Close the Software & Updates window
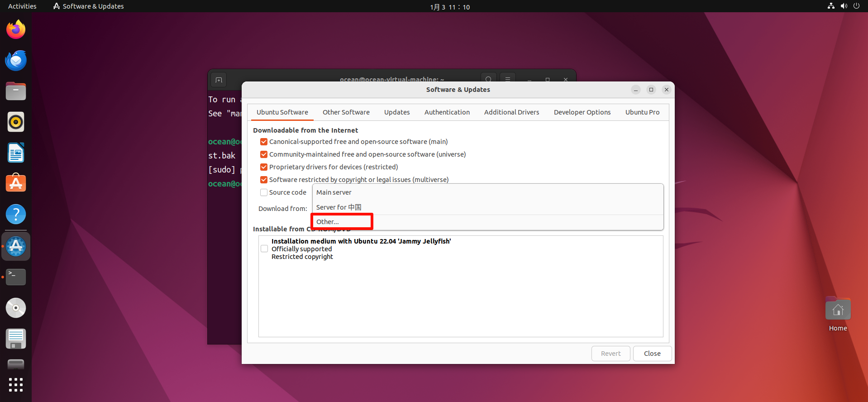This screenshot has width=868, height=402. pos(667,90)
